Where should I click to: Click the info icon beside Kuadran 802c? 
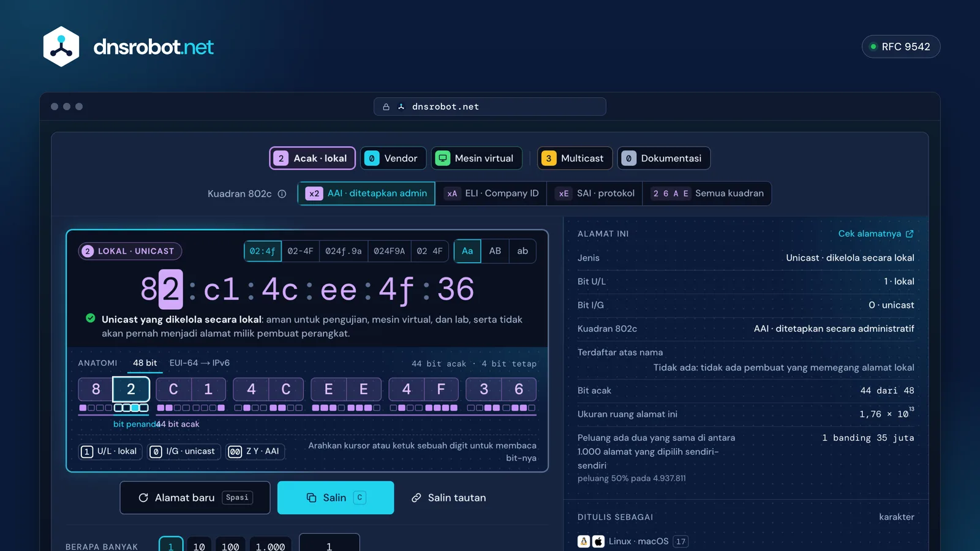tap(282, 194)
